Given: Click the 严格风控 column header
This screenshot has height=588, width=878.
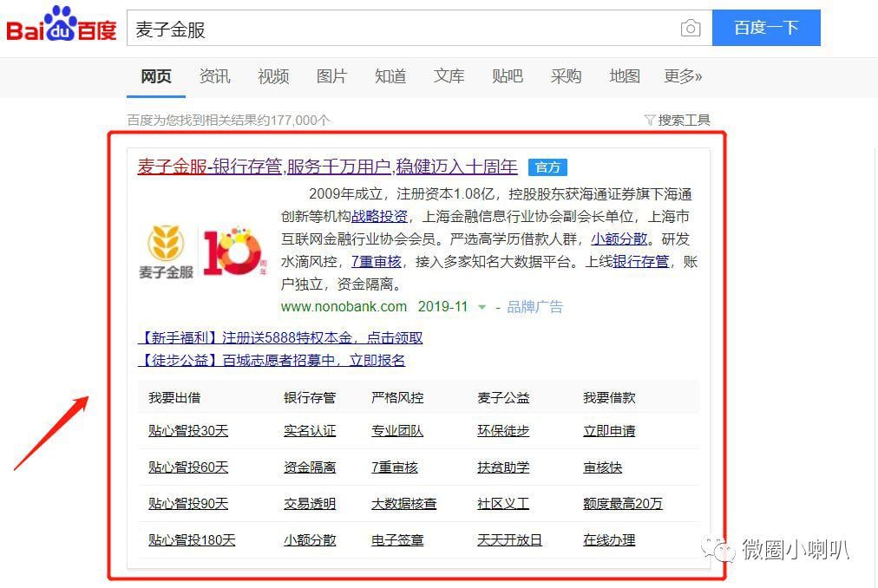Looking at the screenshot, I should [397, 397].
